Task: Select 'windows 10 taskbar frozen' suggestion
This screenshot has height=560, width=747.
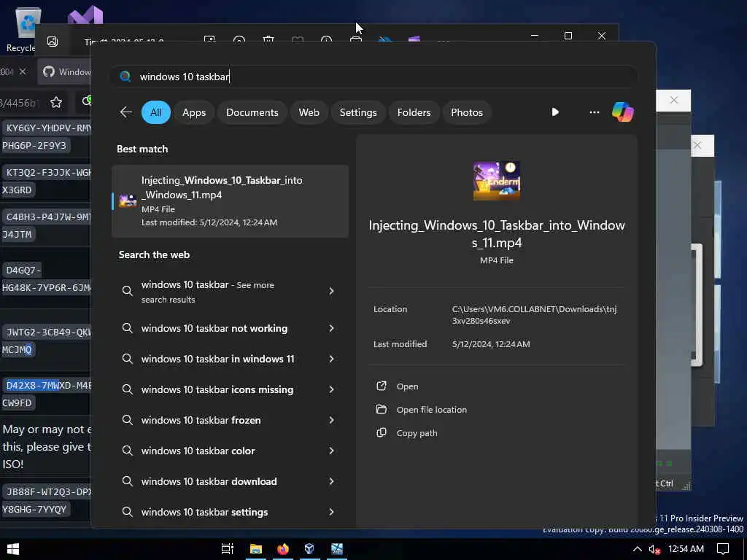Action: (201, 420)
